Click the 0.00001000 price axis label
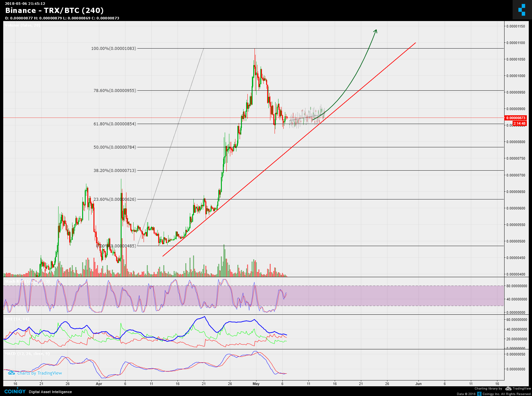Image resolution: width=532 pixels, height=396 pixels. point(516,76)
